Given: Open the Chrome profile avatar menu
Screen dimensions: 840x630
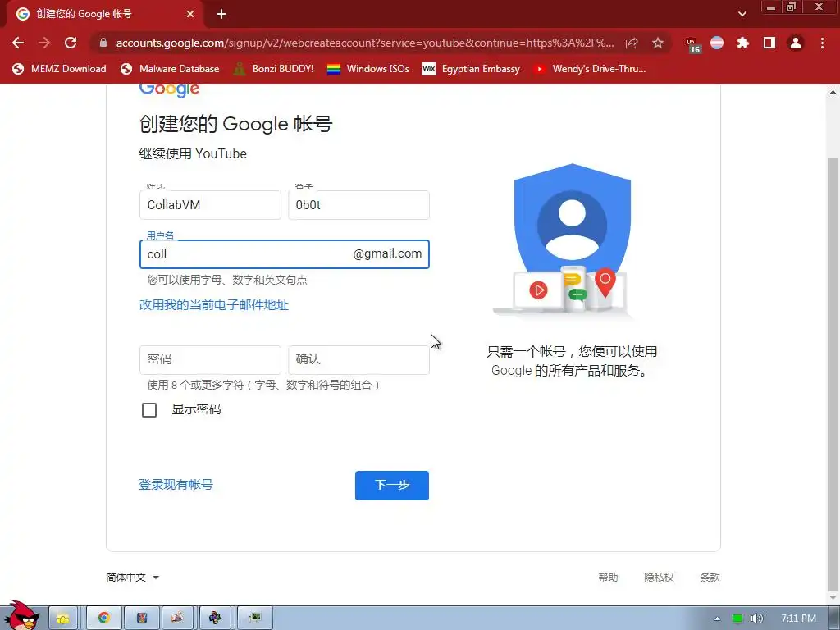Looking at the screenshot, I should (x=796, y=43).
